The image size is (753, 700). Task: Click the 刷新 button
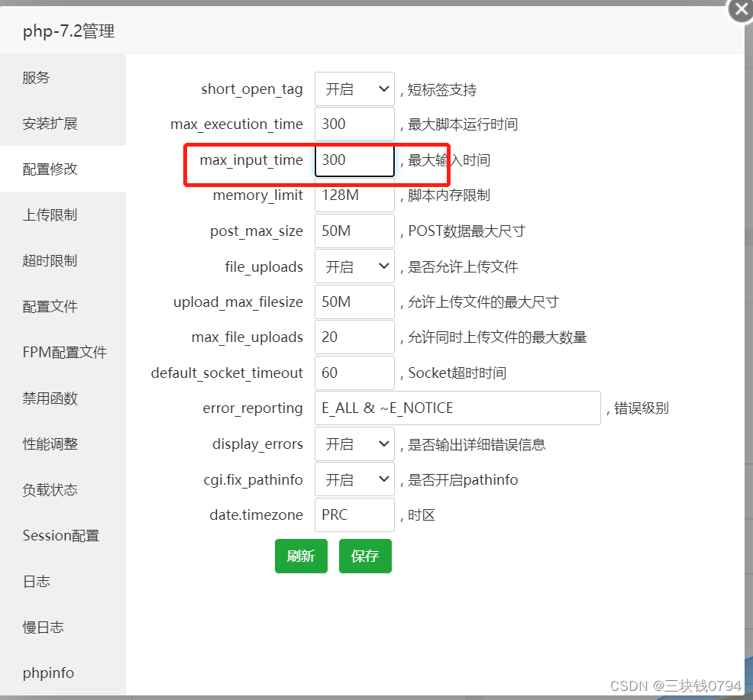pyautogui.click(x=301, y=556)
